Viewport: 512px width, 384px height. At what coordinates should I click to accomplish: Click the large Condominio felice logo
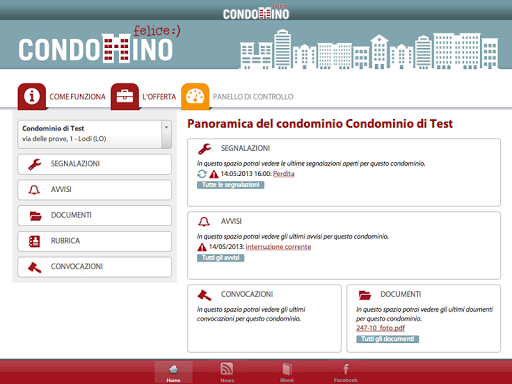pos(99,44)
